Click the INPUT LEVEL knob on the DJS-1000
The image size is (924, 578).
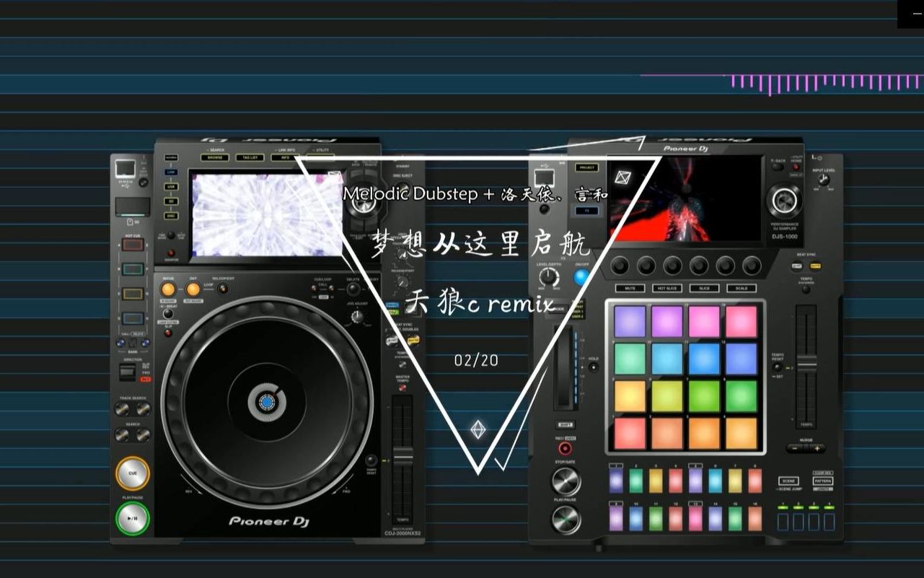pos(823,180)
